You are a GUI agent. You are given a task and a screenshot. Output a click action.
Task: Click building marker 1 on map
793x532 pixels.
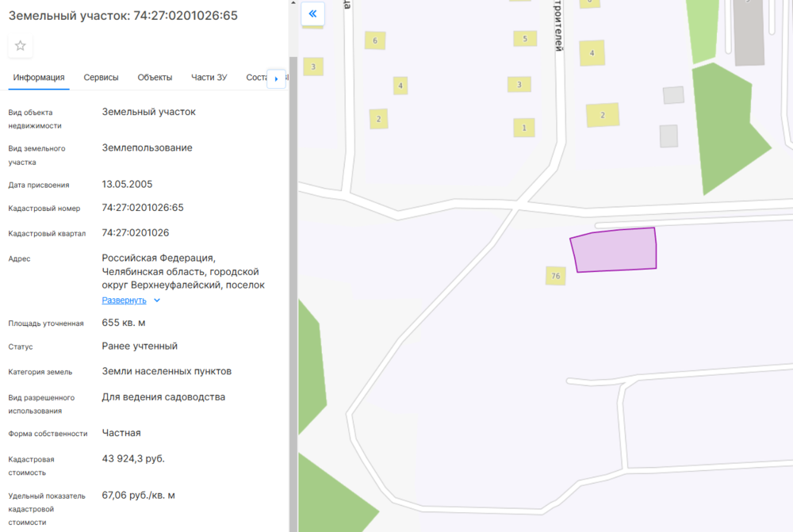[523, 127]
